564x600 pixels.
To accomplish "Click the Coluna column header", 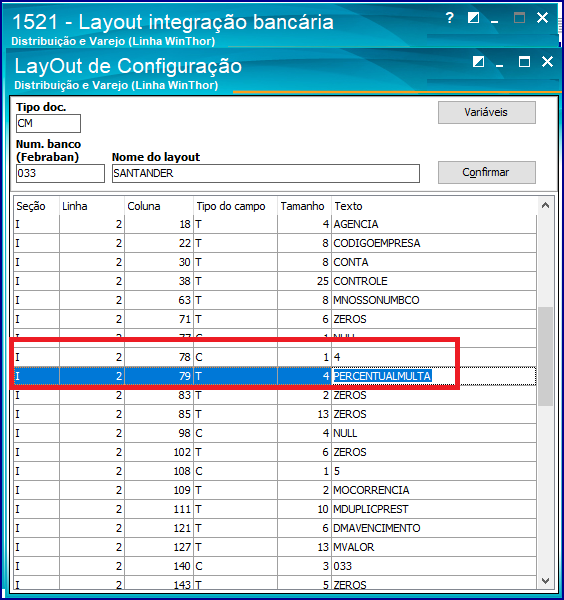I will coord(159,206).
